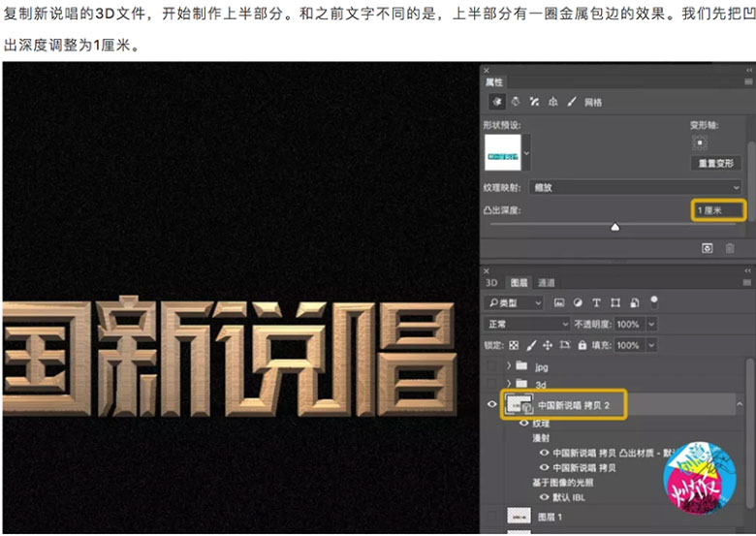Open the Cap icon in Properties panel
756x536 pixels.
click(534, 102)
